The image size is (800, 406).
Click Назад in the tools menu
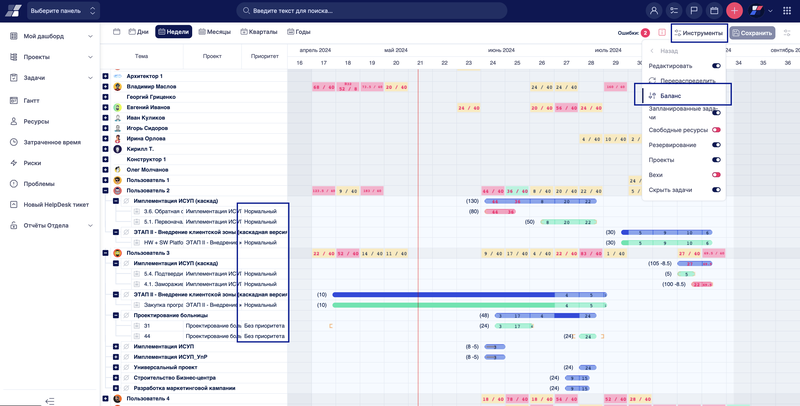coord(668,50)
